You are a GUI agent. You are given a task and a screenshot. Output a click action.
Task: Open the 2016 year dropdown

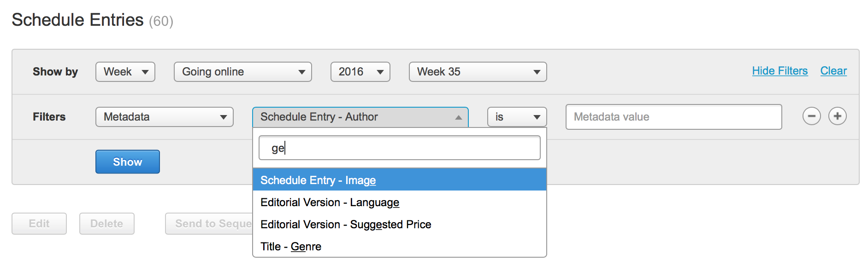pyautogui.click(x=360, y=72)
